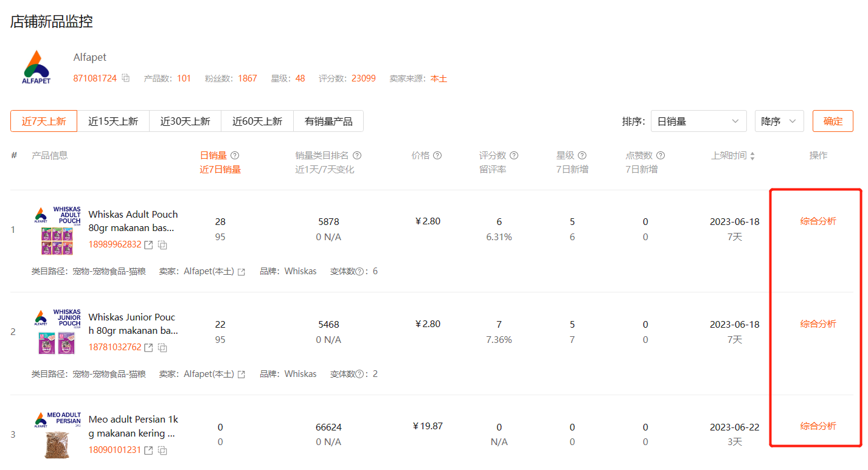Screen dimensions: 868x470
Task: Click the 卖家来源 value 本土
Action: pos(439,78)
